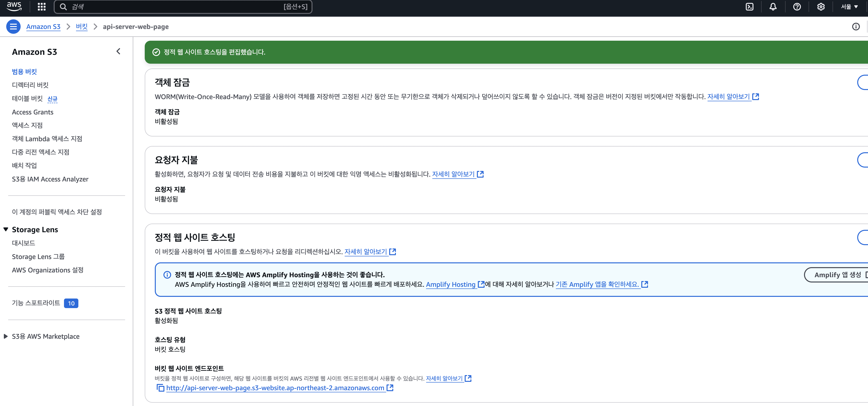
Task: Collapse the Amazon S3 side navigation chevron
Action: [x=118, y=51]
